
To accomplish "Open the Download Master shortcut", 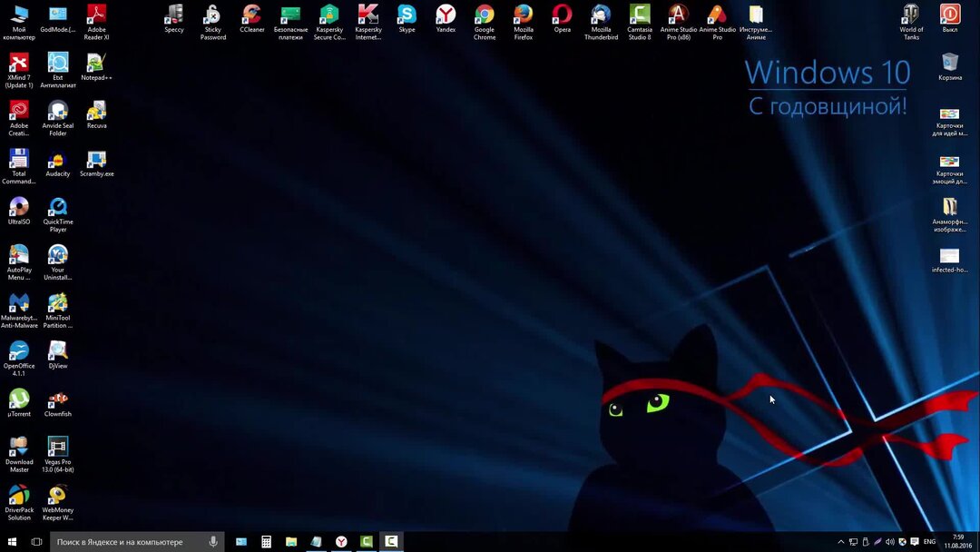I will click(19, 455).
